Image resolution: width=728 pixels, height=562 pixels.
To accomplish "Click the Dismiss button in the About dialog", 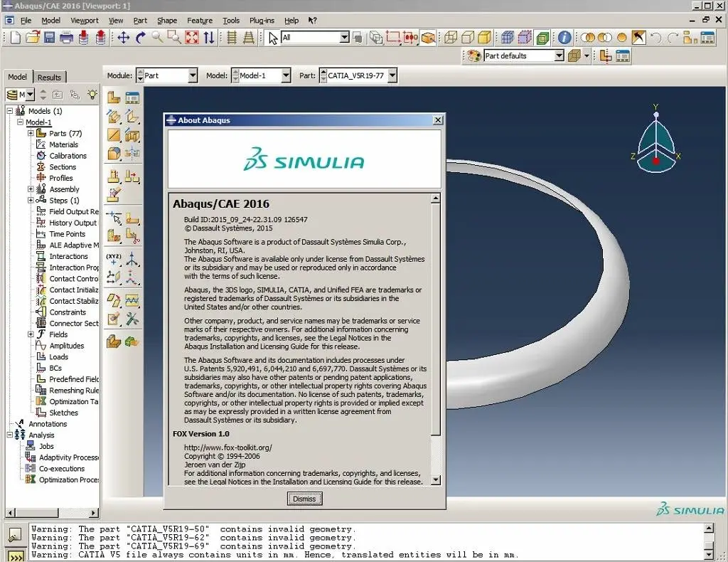I will [x=304, y=499].
